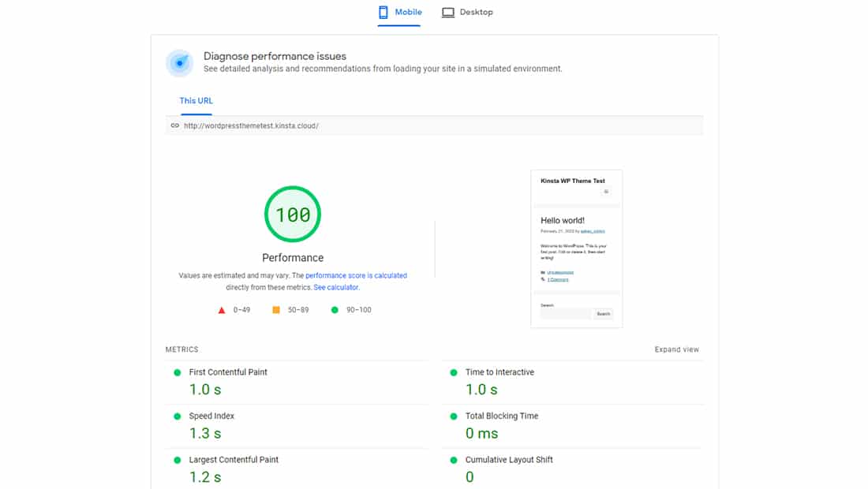The image size is (868, 489).
Task: Open the See calculator link
Action: tap(335, 287)
